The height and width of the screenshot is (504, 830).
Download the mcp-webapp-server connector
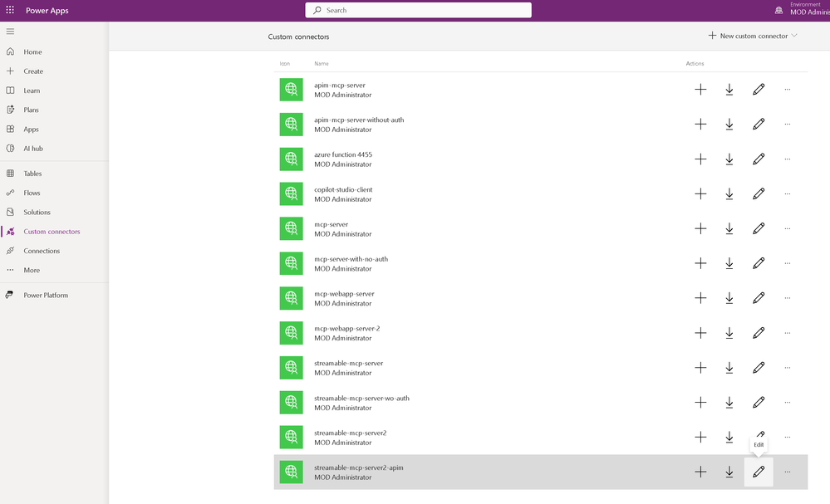pos(729,298)
